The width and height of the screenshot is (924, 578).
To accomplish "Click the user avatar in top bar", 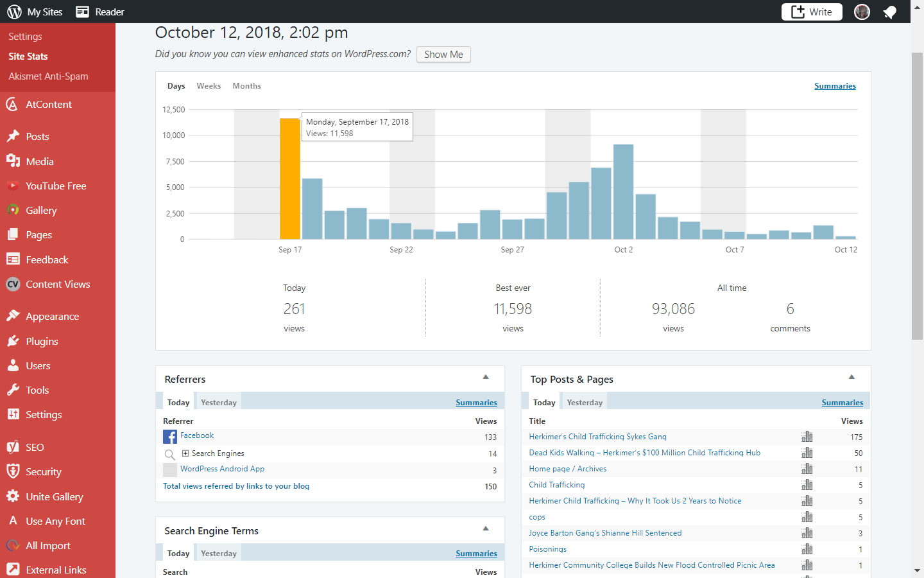I will (862, 12).
